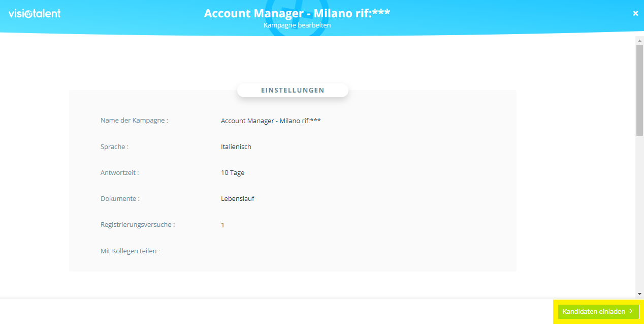Click the Sprache label
Viewport: 644px width, 324px height.
coord(114,146)
